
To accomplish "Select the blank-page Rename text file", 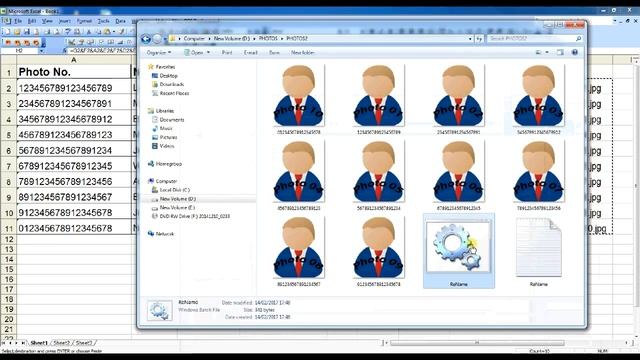I will [539, 251].
